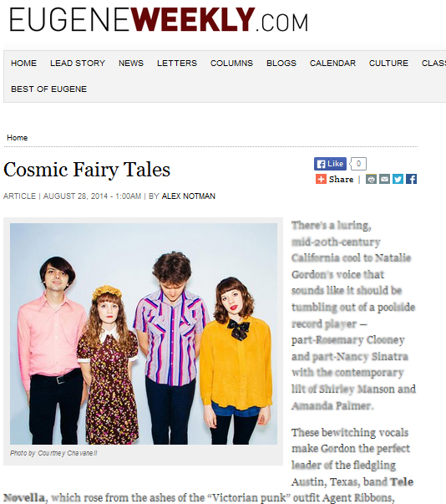Navigate to BLOGS
446x504 pixels.
pyautogui.click(x=281, y=63)
